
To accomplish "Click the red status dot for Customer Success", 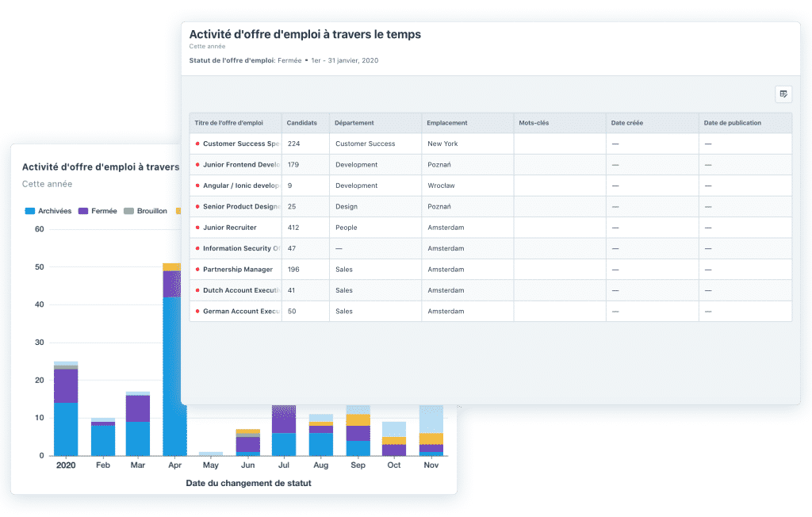I will click(x=197, y=144).
